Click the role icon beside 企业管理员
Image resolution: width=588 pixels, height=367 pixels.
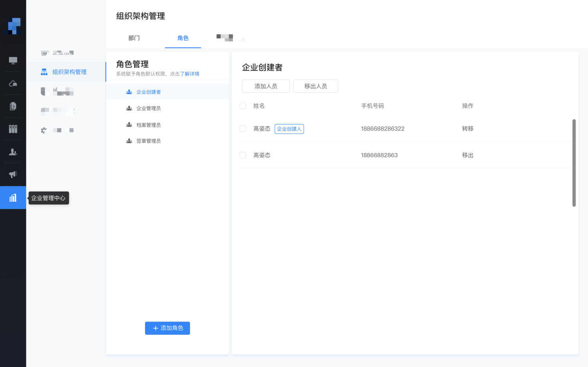(129, 108)
